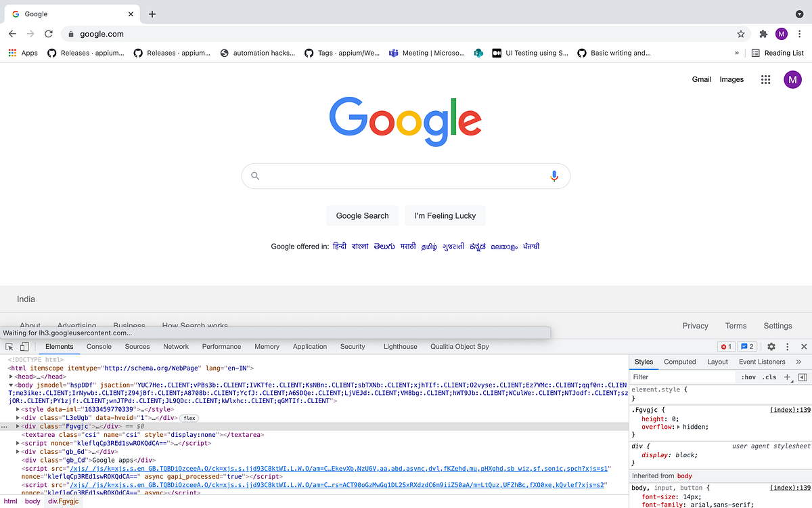Screen dimensions: 812x508
Task: Toggle .cls element classes panel
Action: pyautogui.click(x=769, y=377)
